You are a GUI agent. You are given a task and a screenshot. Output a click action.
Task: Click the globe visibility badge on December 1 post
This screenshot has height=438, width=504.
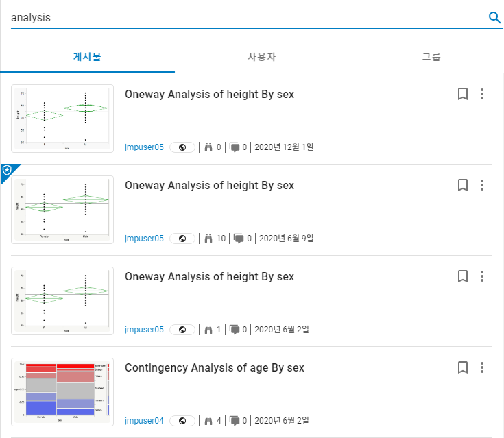pos(182,147)
